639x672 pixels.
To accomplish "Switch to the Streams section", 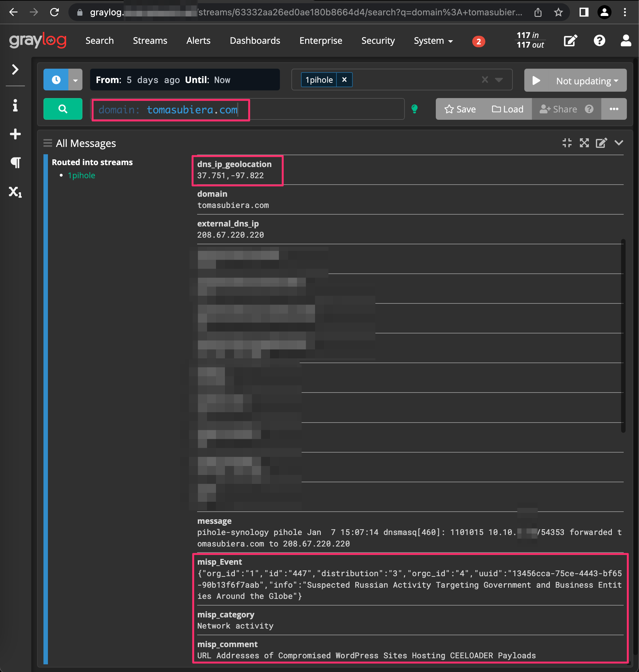I will 150,41.
